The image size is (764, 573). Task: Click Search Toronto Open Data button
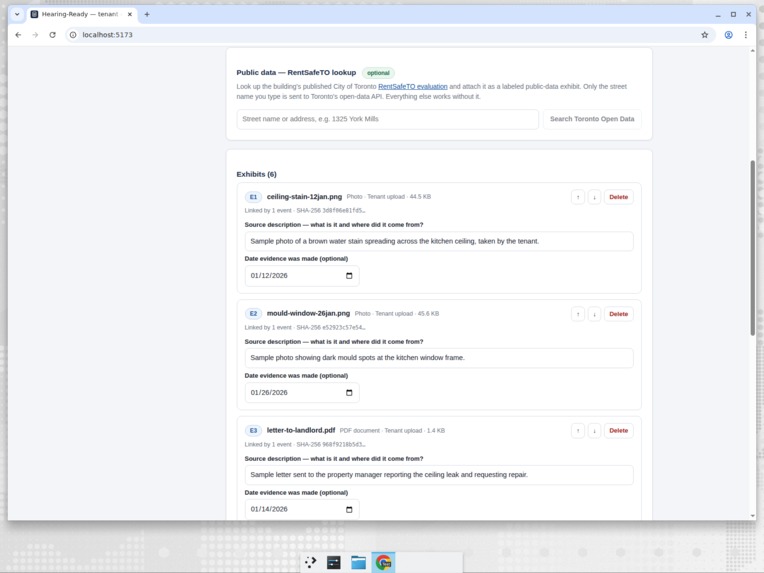tap(592, 119)
